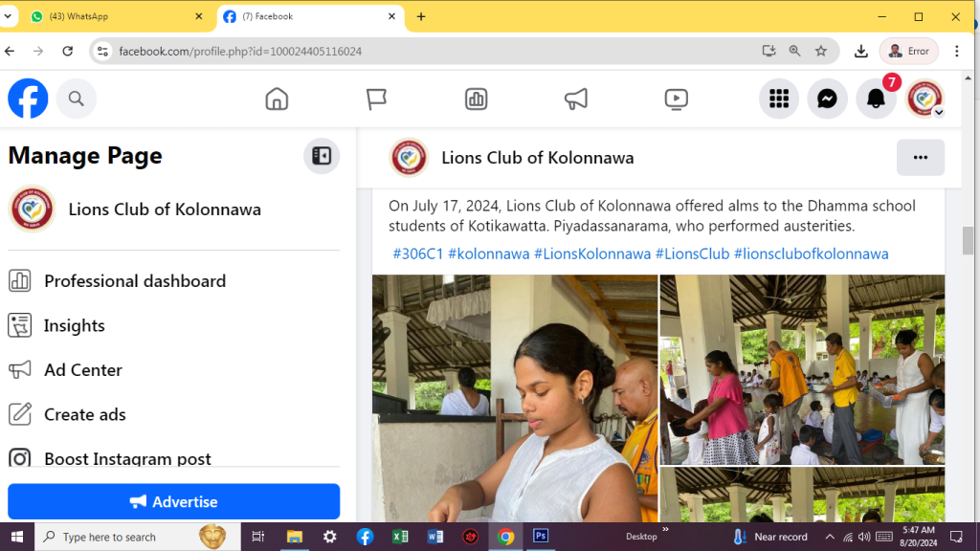Open the Ad Center megaphone icon in the top bar
The image size is (980, 551).
(575, 99)
